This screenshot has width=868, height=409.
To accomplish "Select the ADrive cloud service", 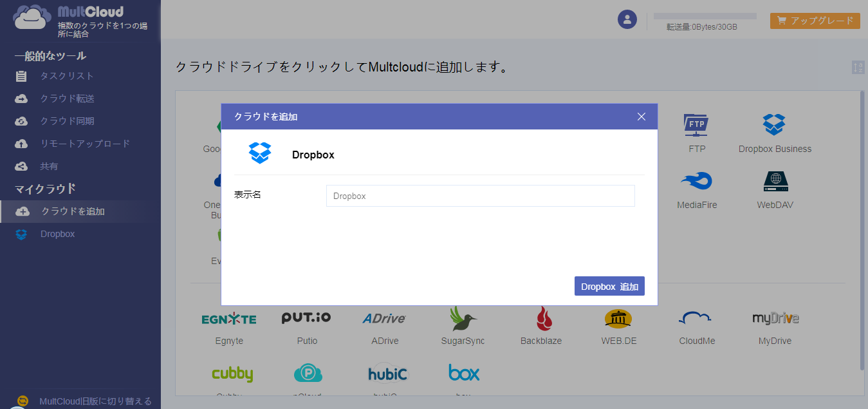I will click(x=385, y=327).
